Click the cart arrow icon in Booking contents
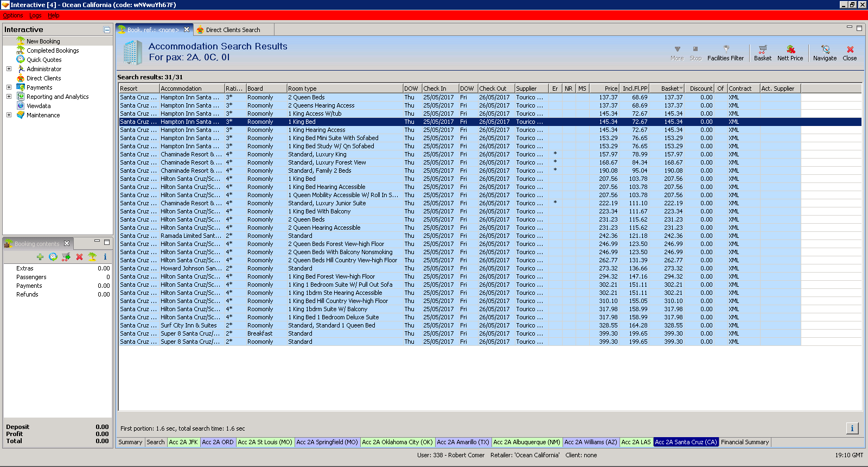Viewport: 868px width, 467px height. click(x=66, y=257)
